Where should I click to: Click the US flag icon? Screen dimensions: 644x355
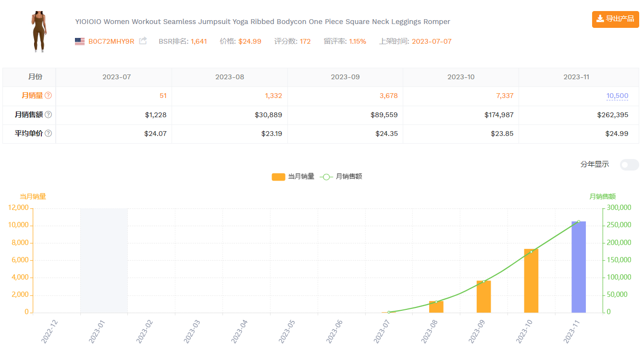point(80,41)
